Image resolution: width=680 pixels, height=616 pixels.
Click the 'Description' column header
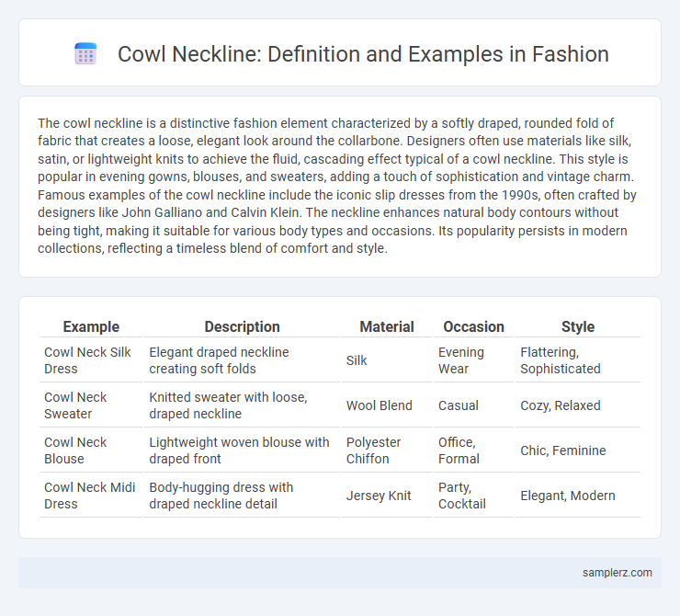pos(242,326)
